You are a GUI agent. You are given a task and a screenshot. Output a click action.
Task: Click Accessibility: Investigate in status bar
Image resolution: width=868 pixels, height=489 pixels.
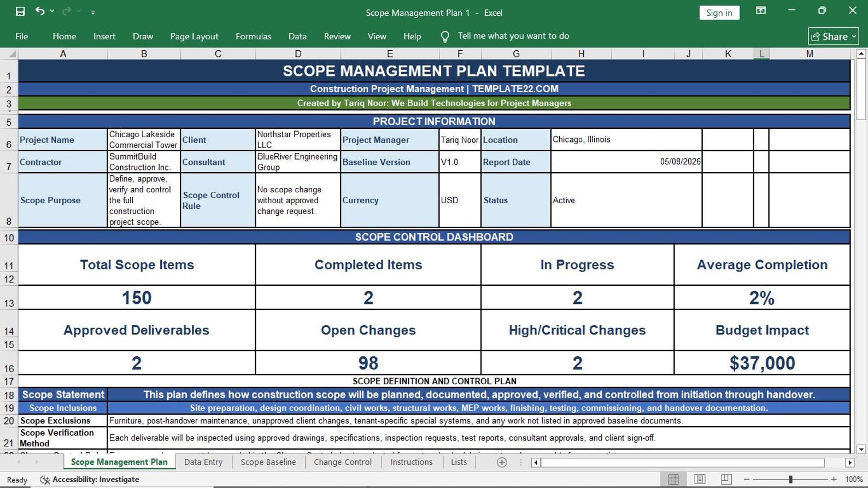tap(90, 479)
